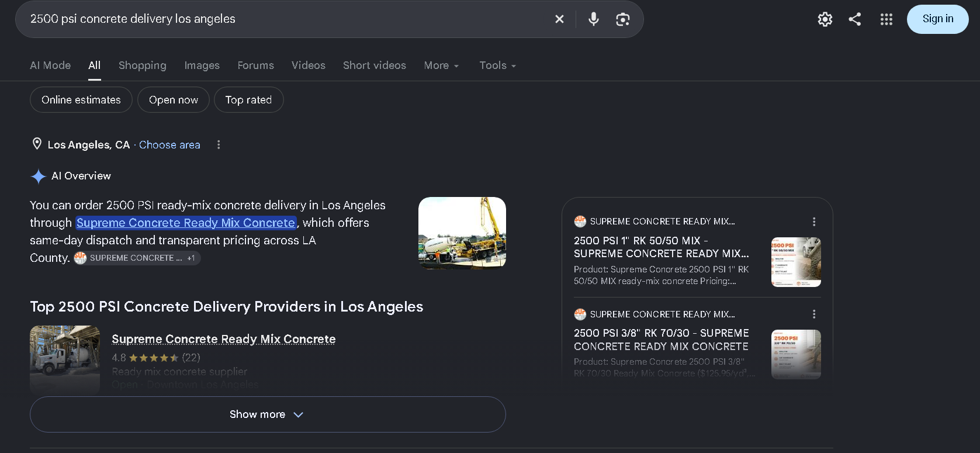Open the 2500 PSI 3/8" RK 70/30 result title

pos(661,340)
